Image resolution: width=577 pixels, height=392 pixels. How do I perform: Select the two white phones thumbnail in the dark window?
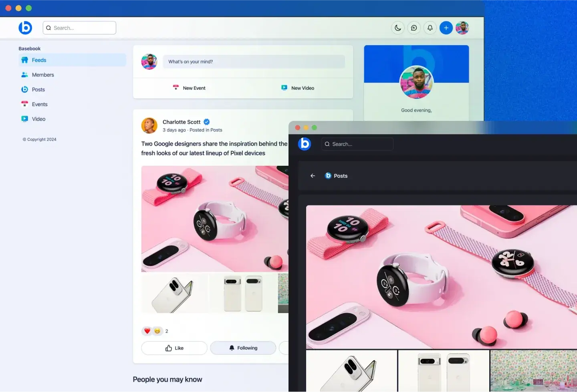(x=444, y=371)
